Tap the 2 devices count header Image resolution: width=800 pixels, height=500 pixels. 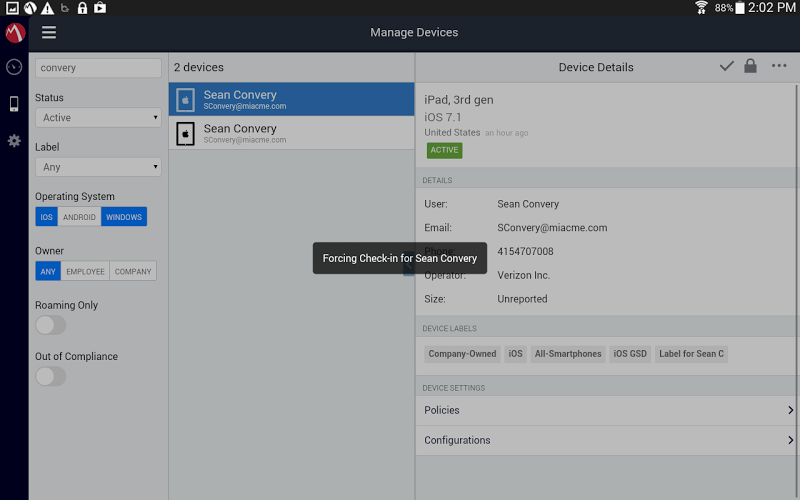198,67
